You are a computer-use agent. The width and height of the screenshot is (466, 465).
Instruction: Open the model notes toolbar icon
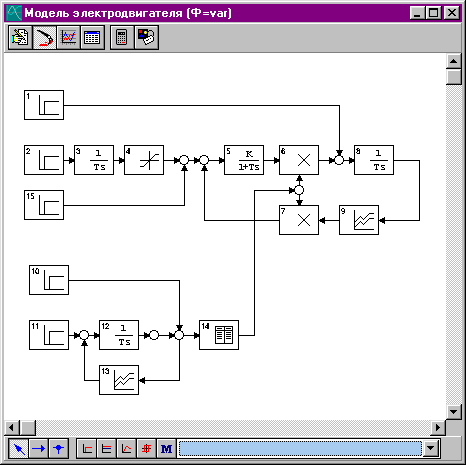pyautogui.click(x=20, y=37)
